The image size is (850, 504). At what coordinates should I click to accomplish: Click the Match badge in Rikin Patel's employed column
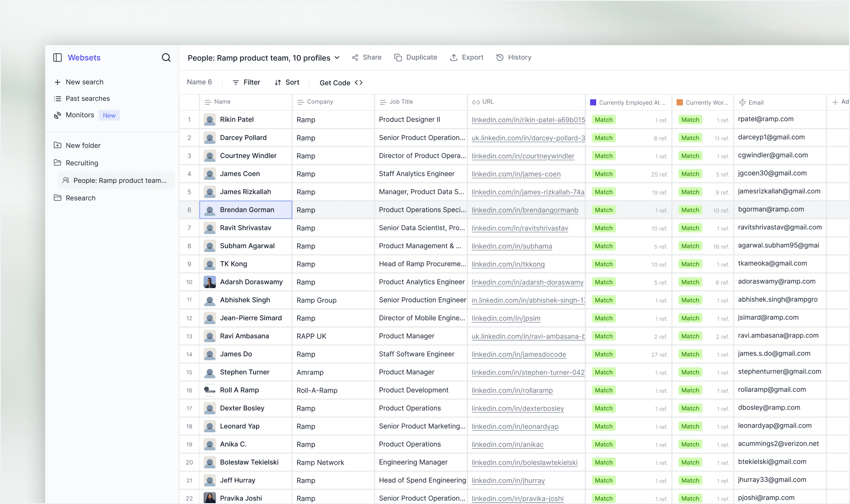[604, 120]
